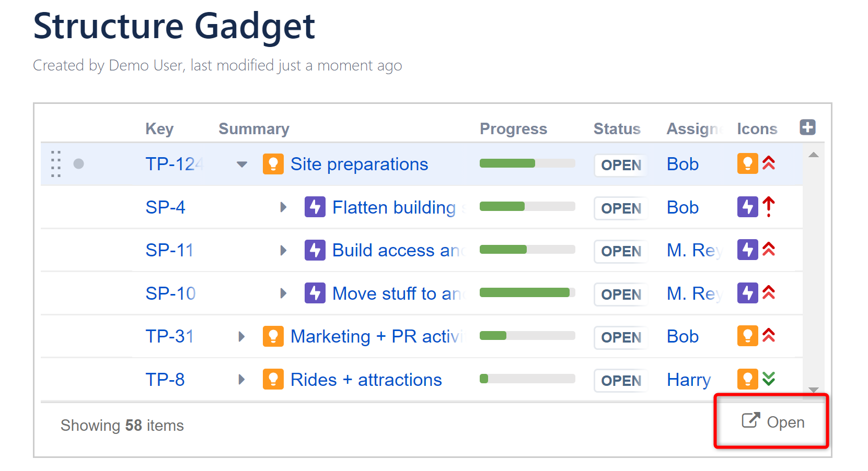This screenshot has height=471, width=868.
Task: Open the structure with the Open button
Action: 773,421
